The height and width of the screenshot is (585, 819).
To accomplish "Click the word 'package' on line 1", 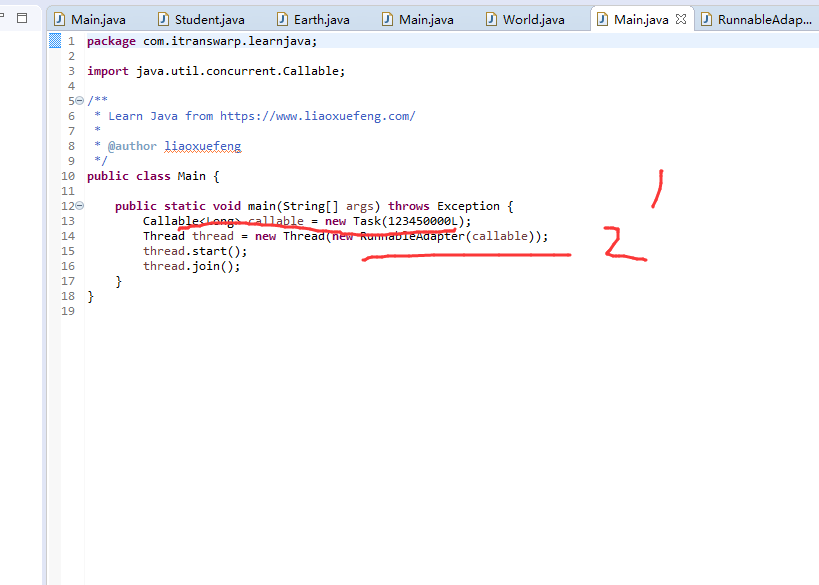I will tap(111, 41).
